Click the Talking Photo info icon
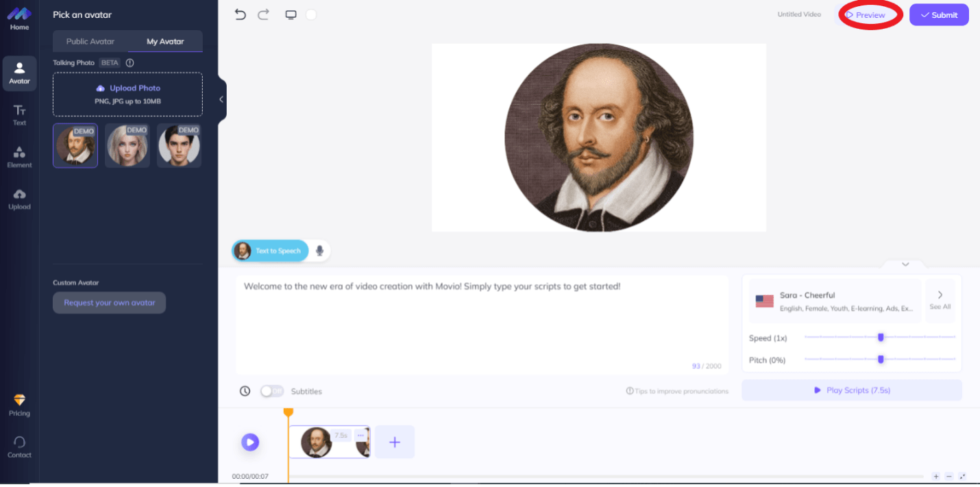Image resolution: width=980 pixels, height=487 pixels. (130, 63)
